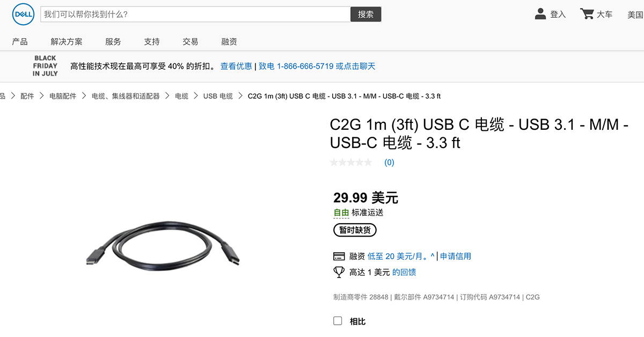
Task: Click the Black Friday in July badge
Action: pyautogui.click(x=45, y=65)
